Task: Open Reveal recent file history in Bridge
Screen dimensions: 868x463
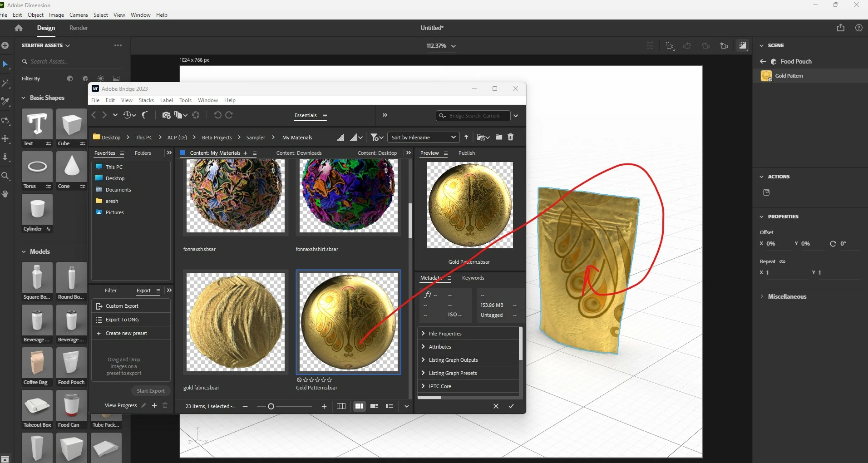Action: point(129,115)
